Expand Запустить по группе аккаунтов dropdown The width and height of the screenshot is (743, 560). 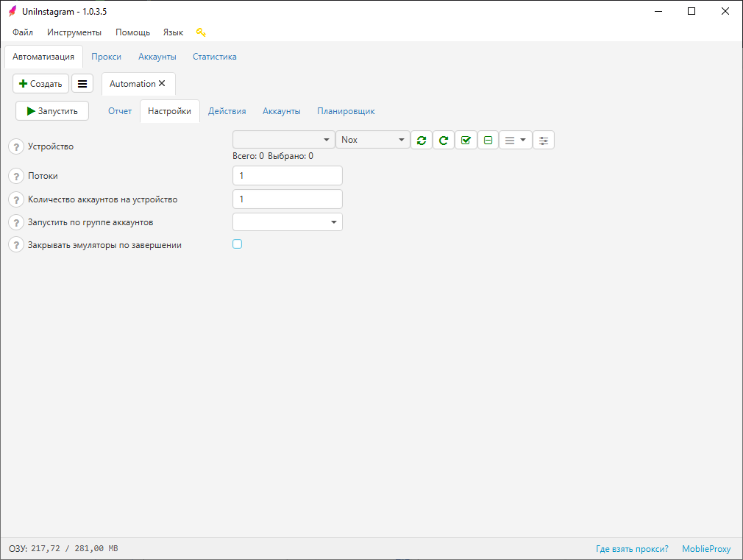(288, 221)
